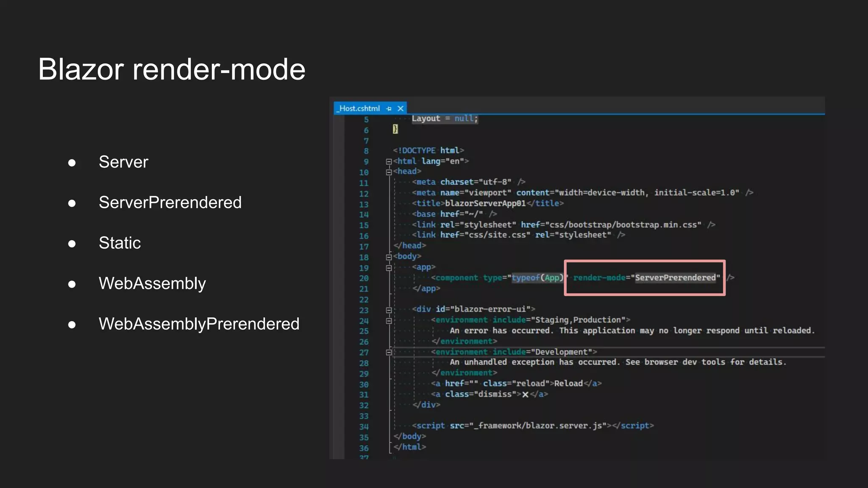868x488 pixels.
Task: Collapse the body element outline
Action: 389,257
